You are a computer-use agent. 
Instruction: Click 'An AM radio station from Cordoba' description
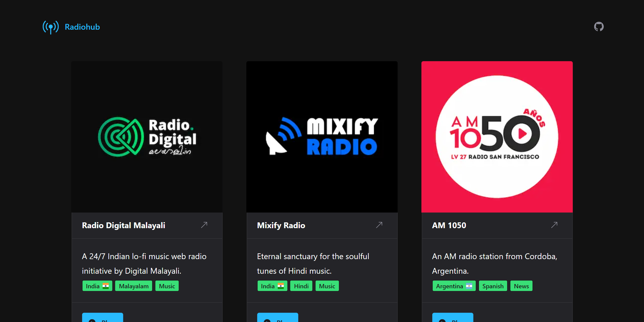[495, 264]
